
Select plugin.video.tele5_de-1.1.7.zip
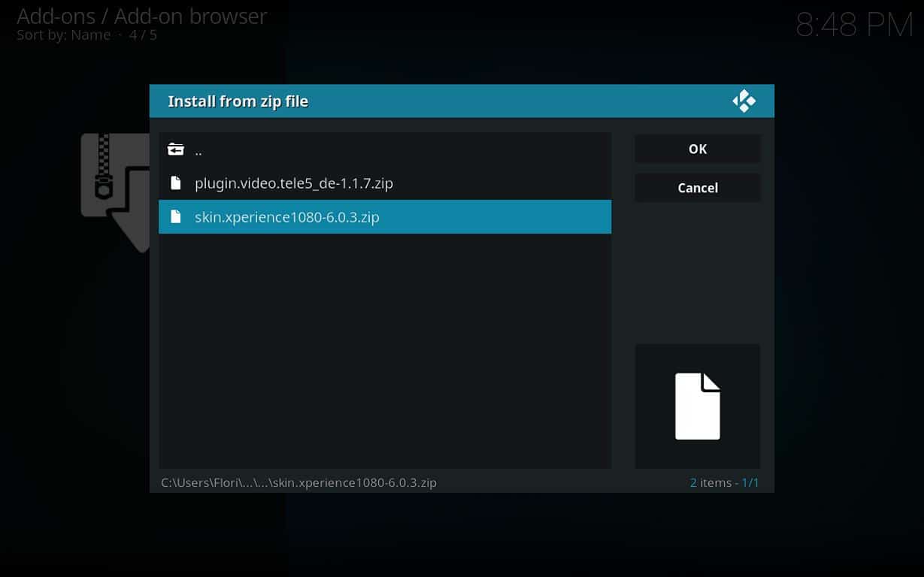point(384,183)
